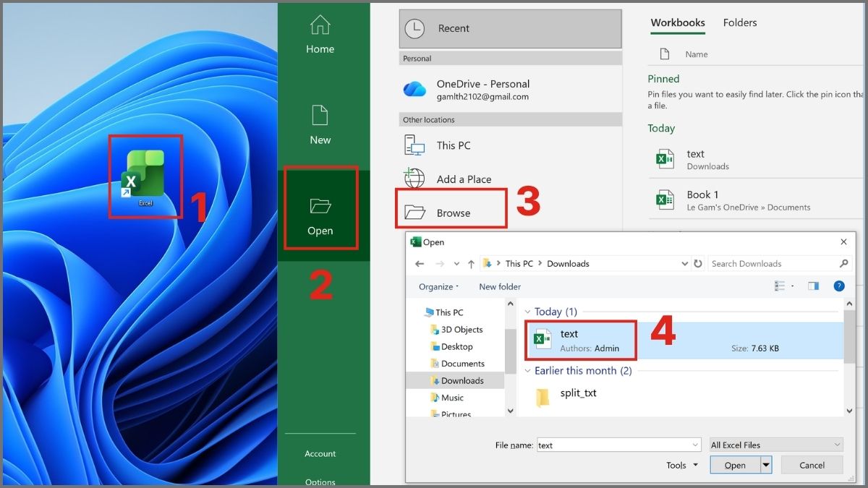
Task: Click the New folder button
Action: 500,287
